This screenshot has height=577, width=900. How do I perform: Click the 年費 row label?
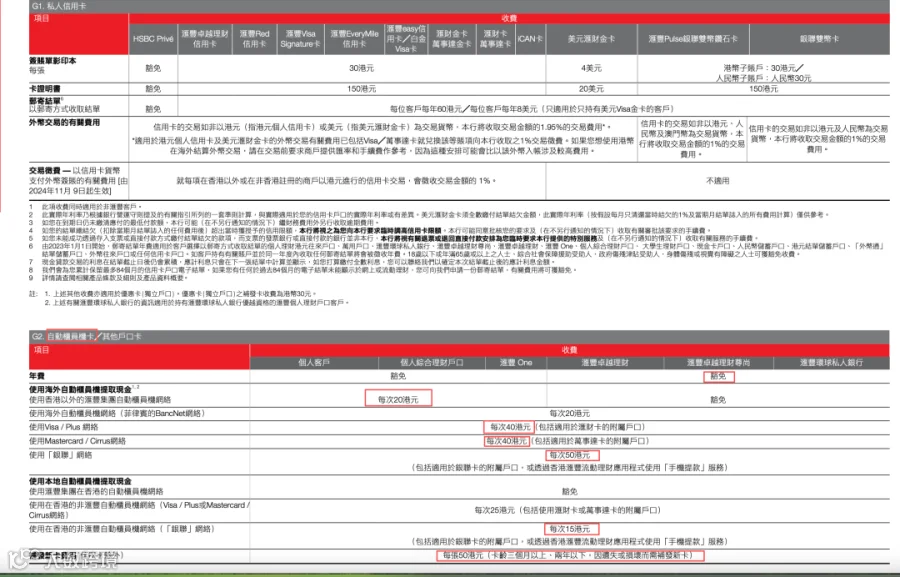[x=37, y=376]
